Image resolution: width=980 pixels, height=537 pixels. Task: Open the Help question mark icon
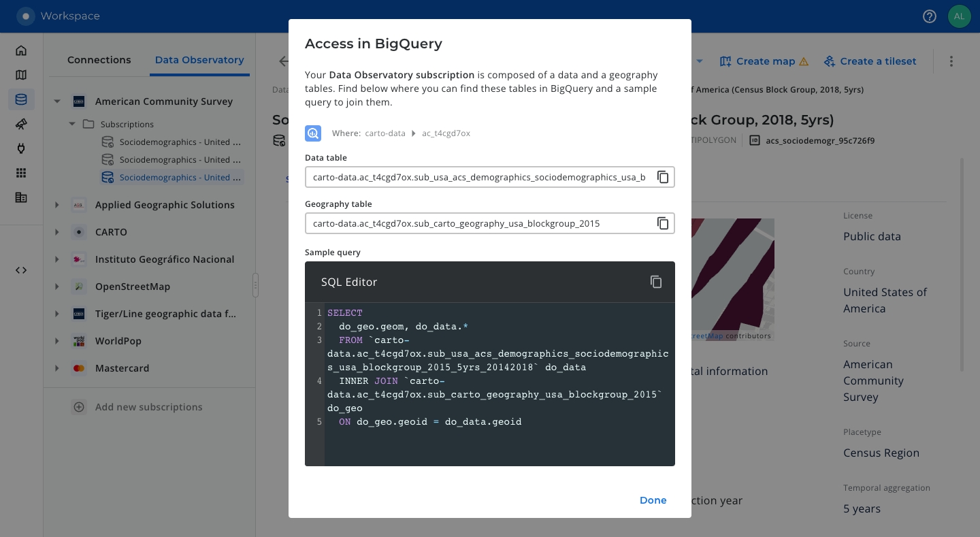[x=930, y=16]
